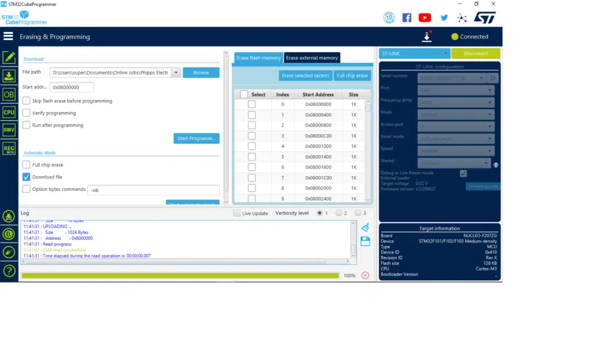
Task: Open the YouTube icon link
Action: pyautogui.click(x=424, y=17)
